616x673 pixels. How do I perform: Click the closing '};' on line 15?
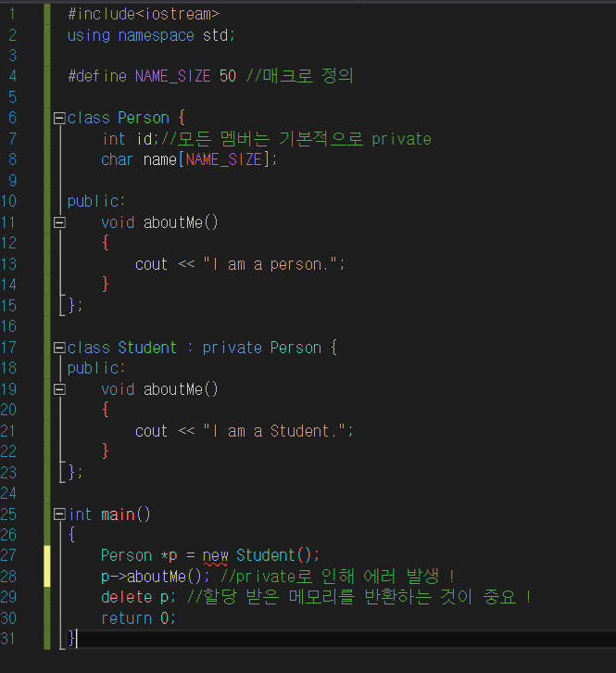(75, 306)
